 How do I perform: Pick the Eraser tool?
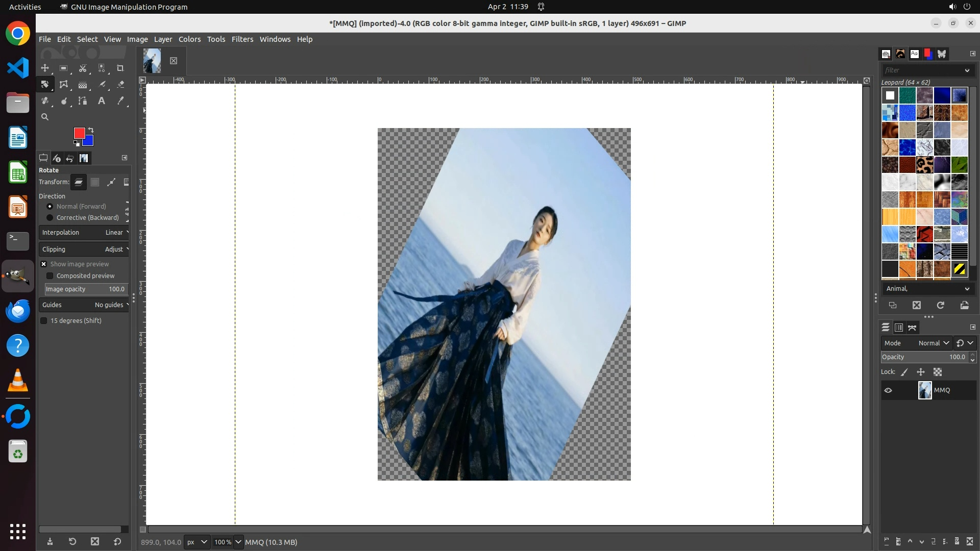point(120,85)
